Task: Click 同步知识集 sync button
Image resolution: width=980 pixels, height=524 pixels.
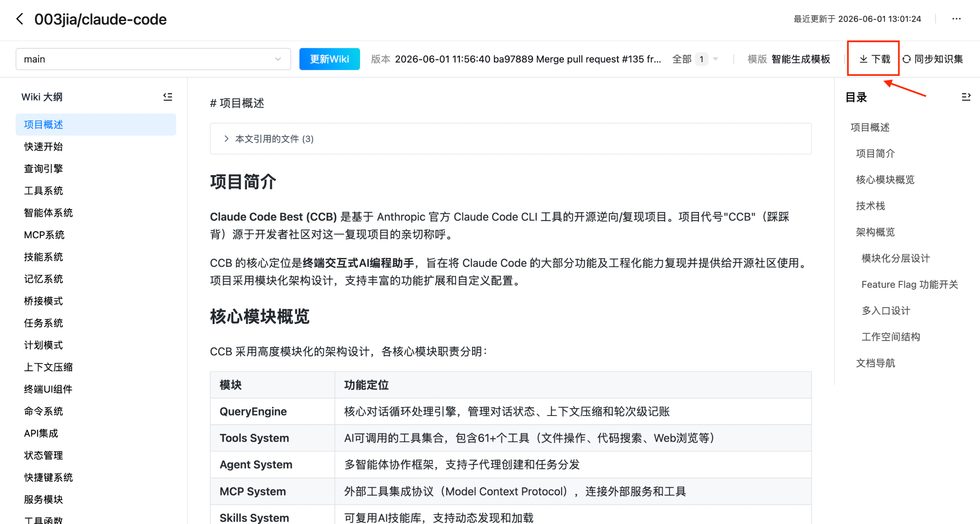Action: click(933, 59)
